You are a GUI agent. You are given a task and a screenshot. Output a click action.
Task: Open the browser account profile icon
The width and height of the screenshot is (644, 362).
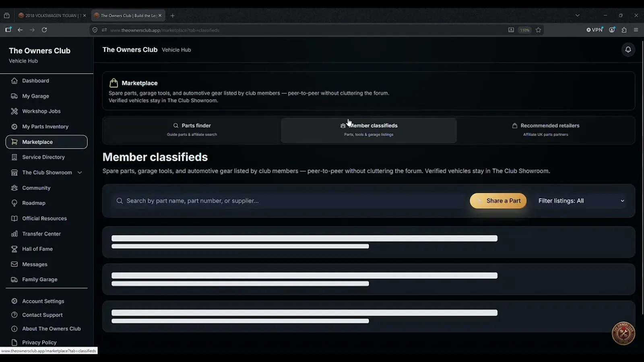pyautogui.click(x=612, y=30)
